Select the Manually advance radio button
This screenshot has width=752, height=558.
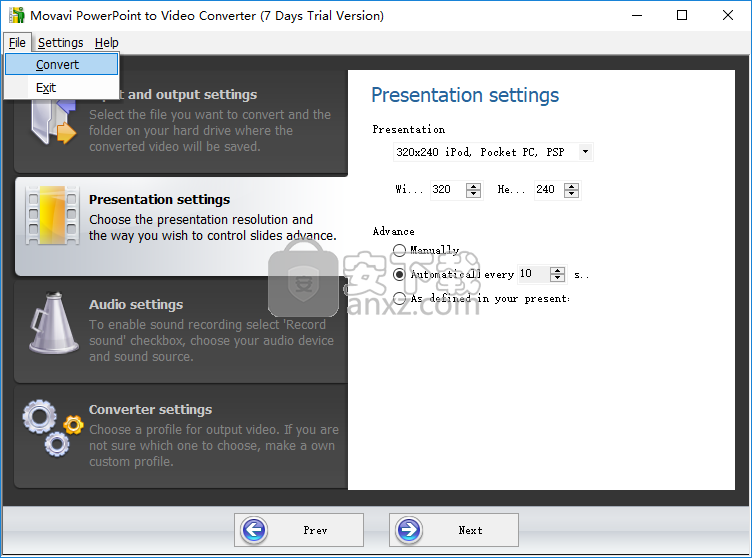399,250
